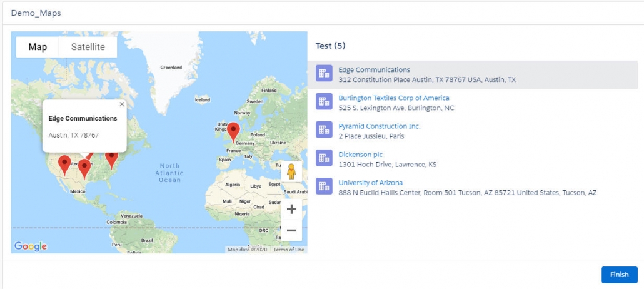Image resolution: width=644 pixels, height=289 pixels.
Task: Click the University of Arizona account icon
Action: pos(323,186)
